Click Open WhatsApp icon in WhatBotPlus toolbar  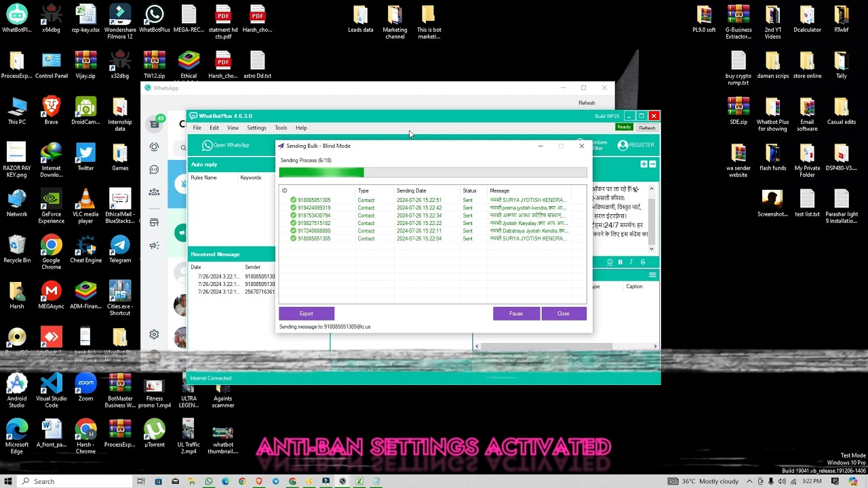208,145
